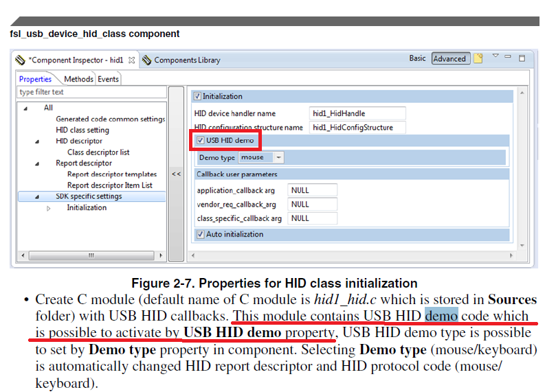Click properties panel scroll left arrow

(x=193, y=255)
